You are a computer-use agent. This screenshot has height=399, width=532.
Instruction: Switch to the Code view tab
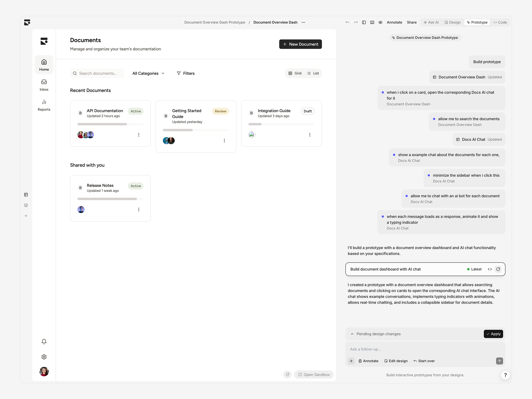click(x=500, y=22)
